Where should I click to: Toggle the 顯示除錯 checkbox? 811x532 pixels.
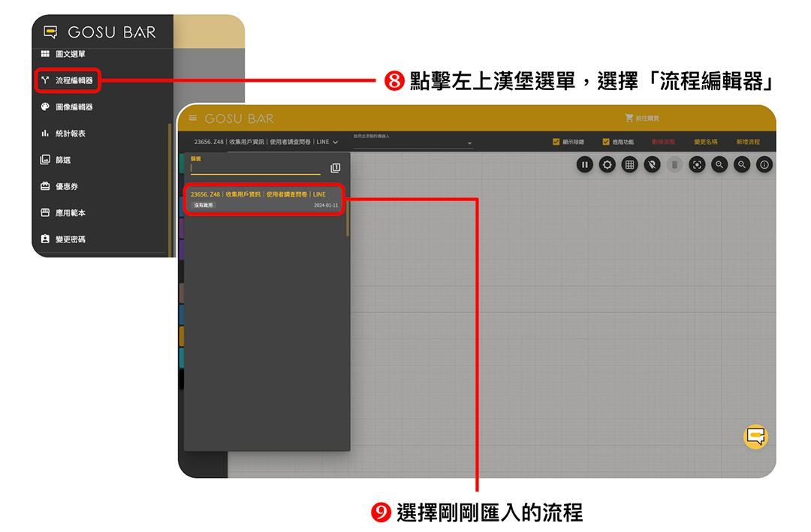tap(556, 142)
